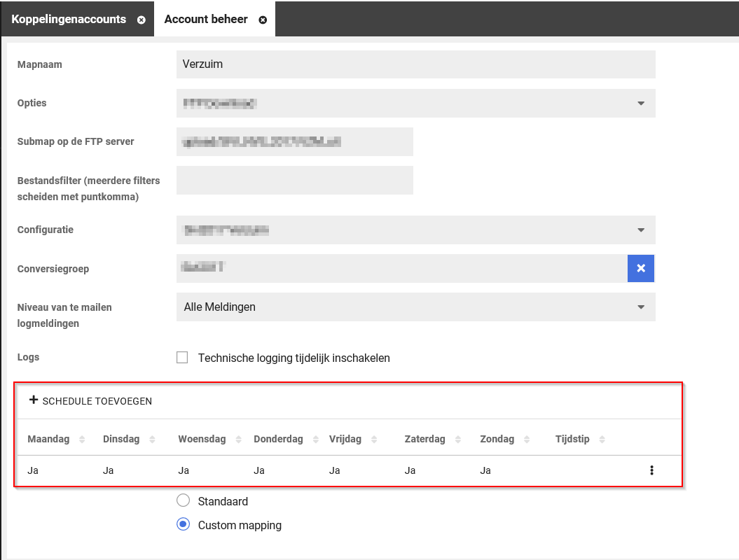Close the Koppelingenaccounts tab
Screen dimensions: 739x560
[x=141, y=20]
